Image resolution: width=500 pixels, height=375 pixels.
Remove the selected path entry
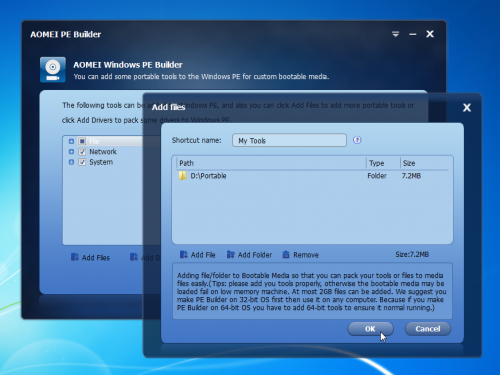300,255
